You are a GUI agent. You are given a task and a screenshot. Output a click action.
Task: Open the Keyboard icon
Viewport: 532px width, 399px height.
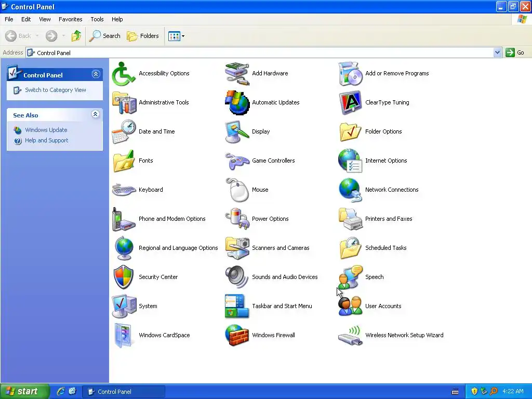124,190
